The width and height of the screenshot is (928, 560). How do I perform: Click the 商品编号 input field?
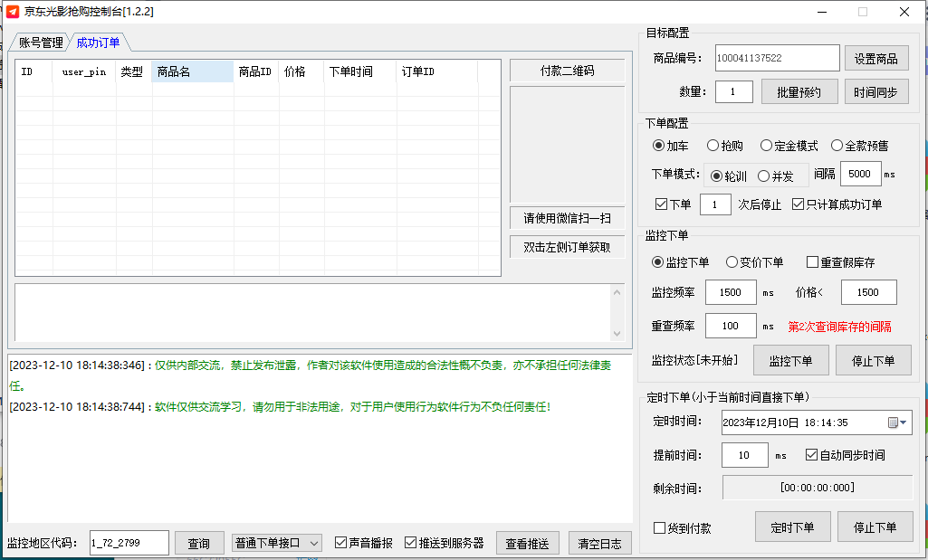pyautogui.click(x=777, y=58)
